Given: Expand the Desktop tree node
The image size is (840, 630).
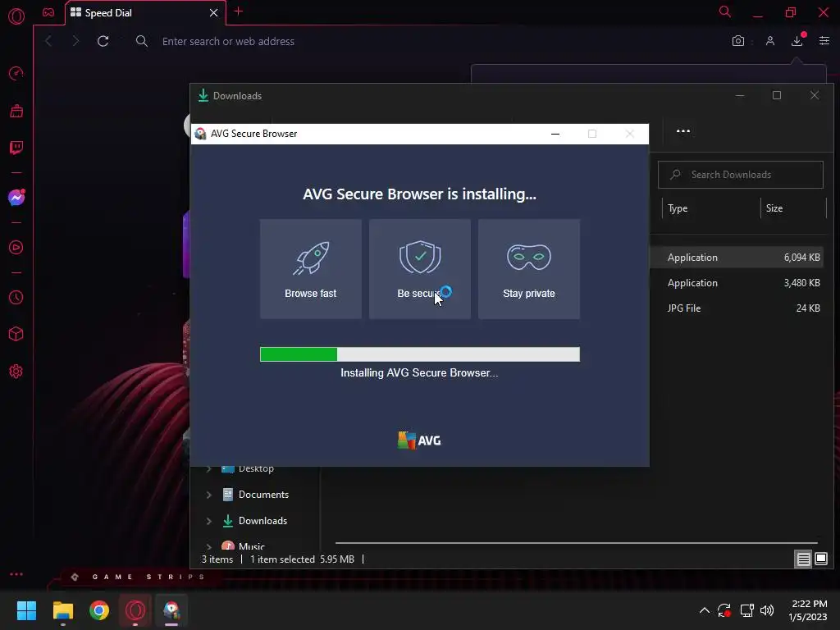Looking at the screenshot, I should pos(209,469).
